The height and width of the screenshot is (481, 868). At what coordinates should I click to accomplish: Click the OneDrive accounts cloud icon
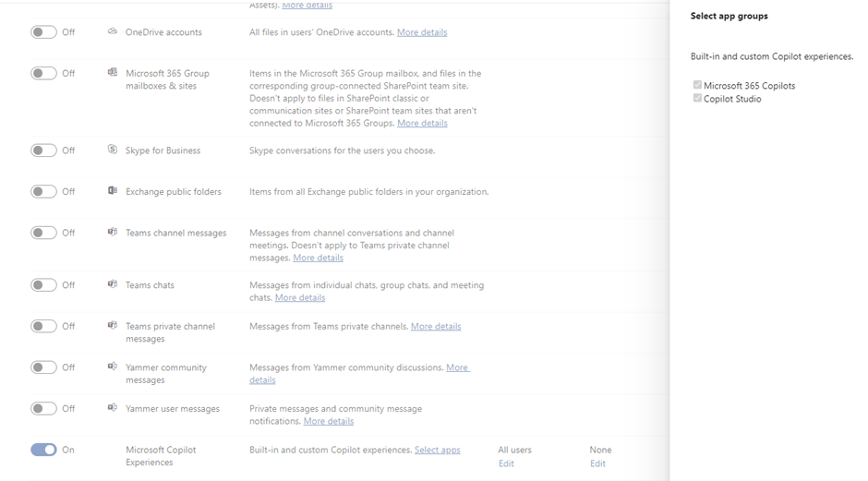coord(113,31)
